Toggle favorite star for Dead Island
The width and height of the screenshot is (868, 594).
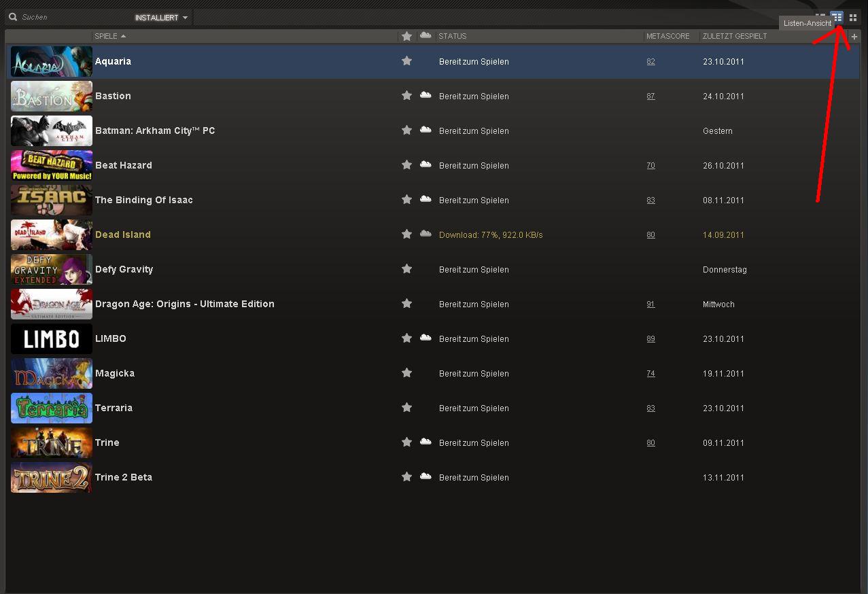(x=406, y=234)
